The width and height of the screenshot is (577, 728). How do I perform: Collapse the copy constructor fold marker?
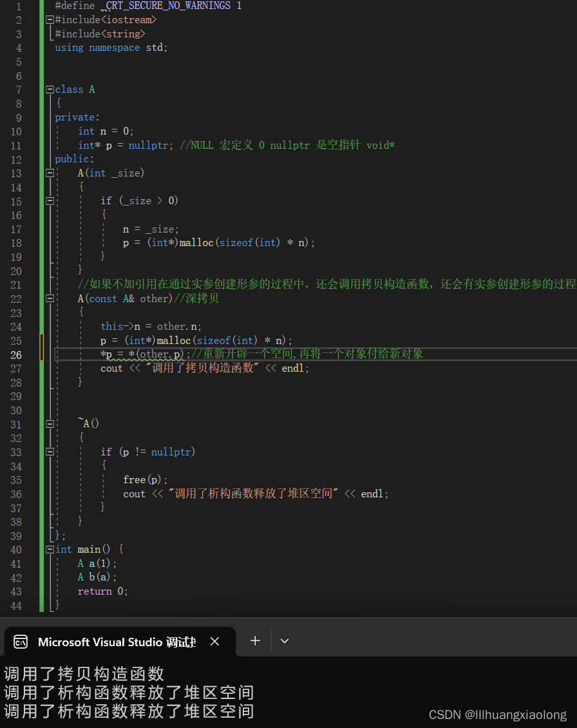(x=50, y=298)
